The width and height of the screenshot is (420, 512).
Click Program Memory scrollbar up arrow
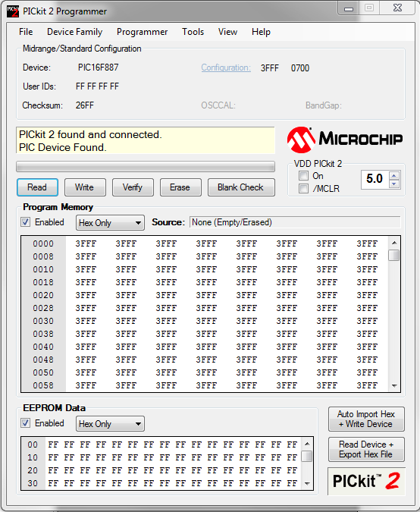click(394, 243)
